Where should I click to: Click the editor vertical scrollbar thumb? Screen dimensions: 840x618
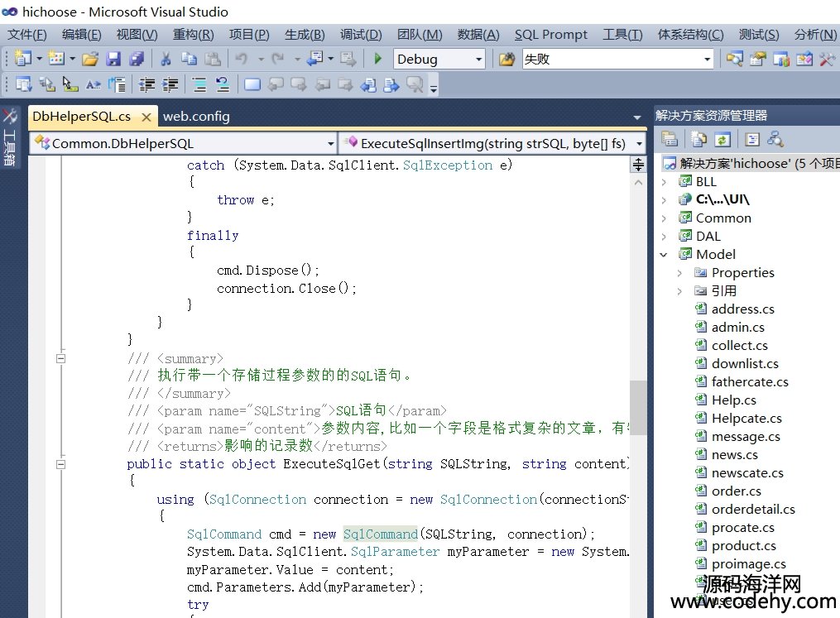[x=637, y=407]
